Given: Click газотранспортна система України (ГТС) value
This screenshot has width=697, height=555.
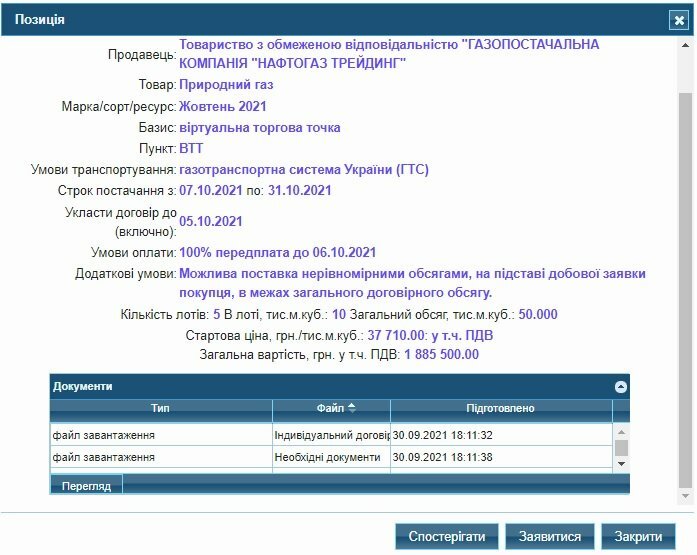Looking at the screenshot, I should 304,170.
